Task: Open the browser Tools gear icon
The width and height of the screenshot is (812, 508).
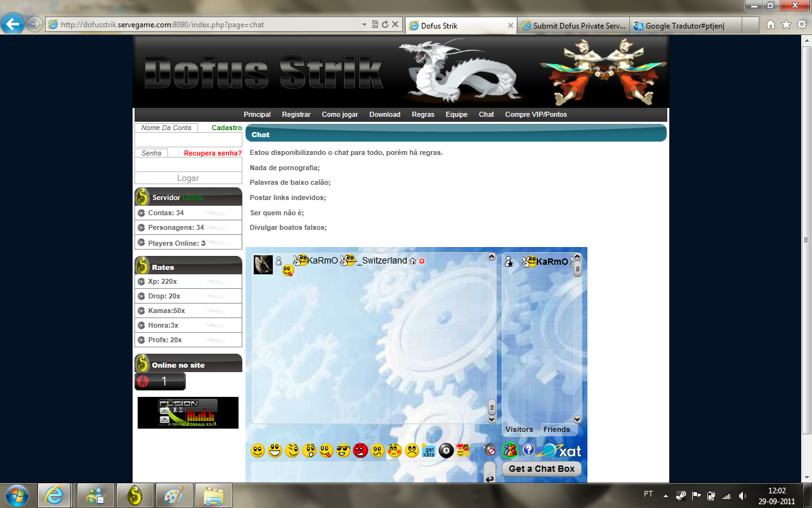Action: click(802, 25)
